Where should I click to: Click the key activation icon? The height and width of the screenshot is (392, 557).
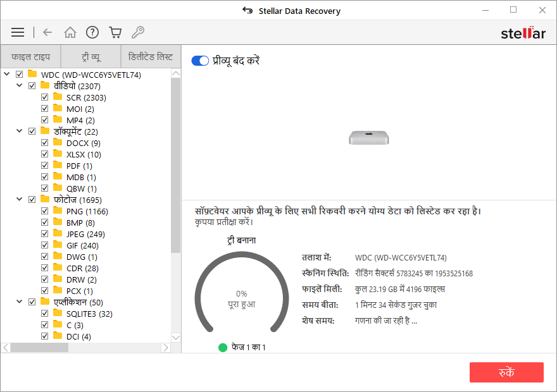pyautogui.click(x=137, y=32)
